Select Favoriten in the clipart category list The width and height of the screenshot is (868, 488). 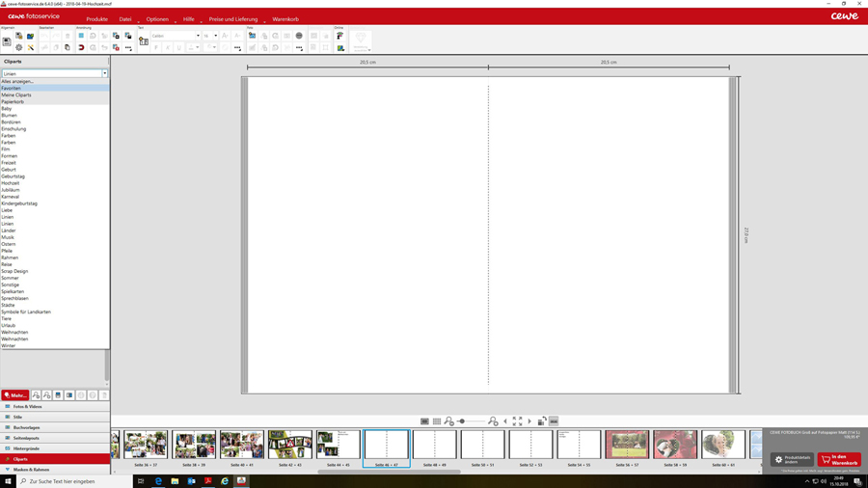point(54,88)
